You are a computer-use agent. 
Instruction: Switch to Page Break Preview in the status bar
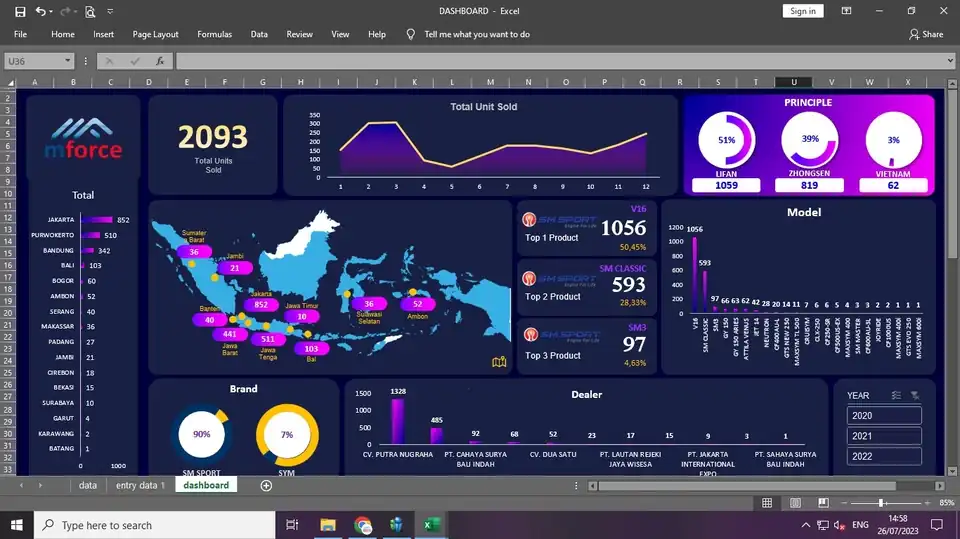pyautogui.click(x=823, y=503)
